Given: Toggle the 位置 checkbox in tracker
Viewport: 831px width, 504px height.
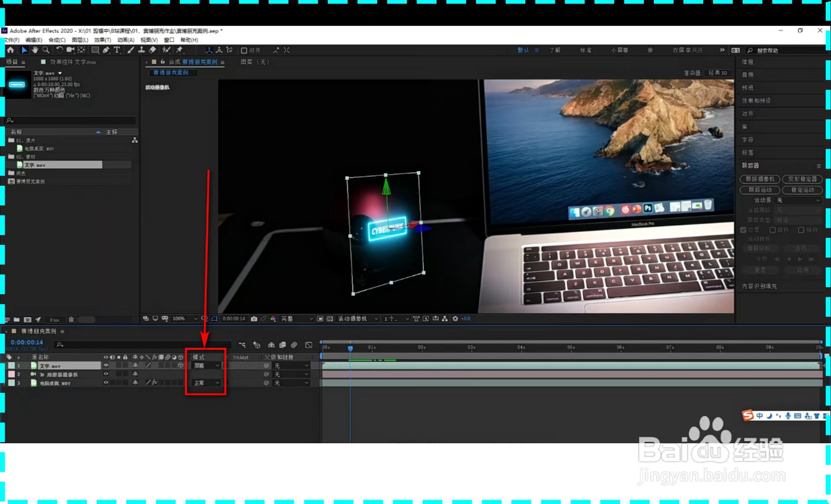Looking at the screenshot, I should (x=743, y=229).
